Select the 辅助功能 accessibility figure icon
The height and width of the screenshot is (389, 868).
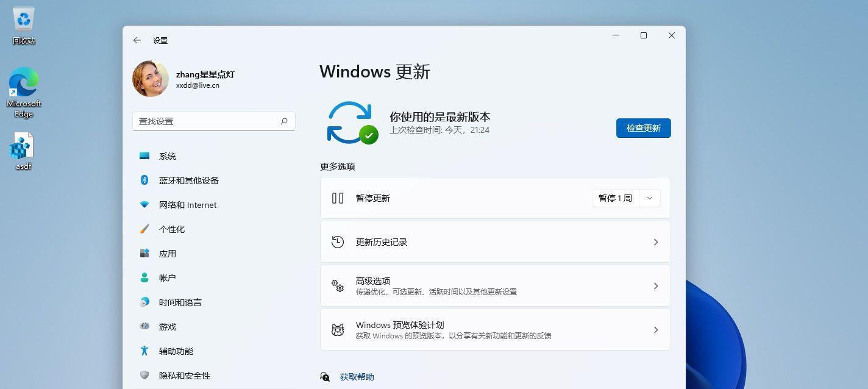point(144,351)
